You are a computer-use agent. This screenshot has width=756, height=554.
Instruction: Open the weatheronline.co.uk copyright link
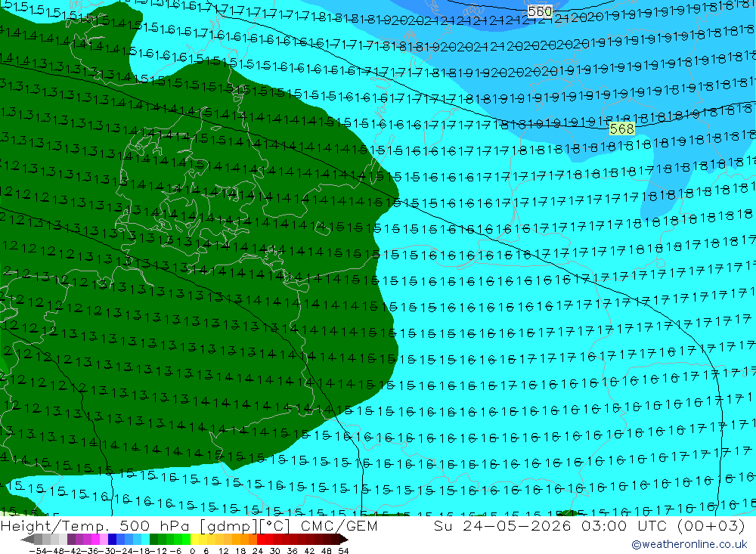tap(689, 544)
